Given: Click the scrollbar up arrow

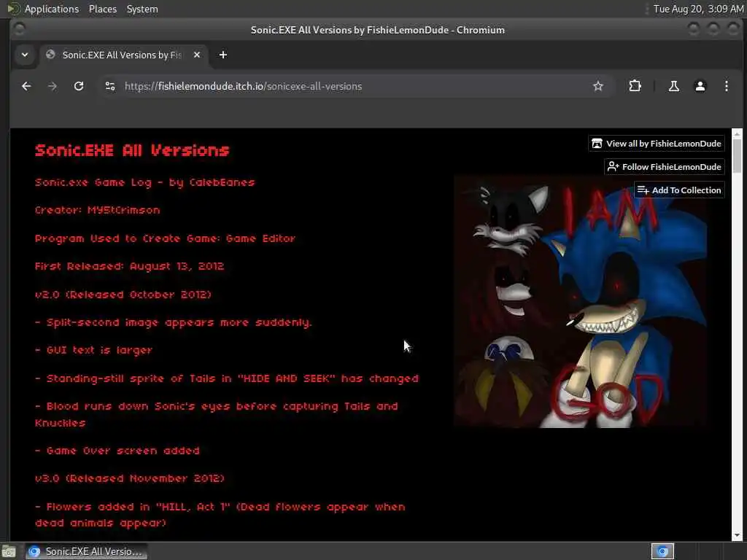Looking at the screenshot, I should [x=737, y=134].
